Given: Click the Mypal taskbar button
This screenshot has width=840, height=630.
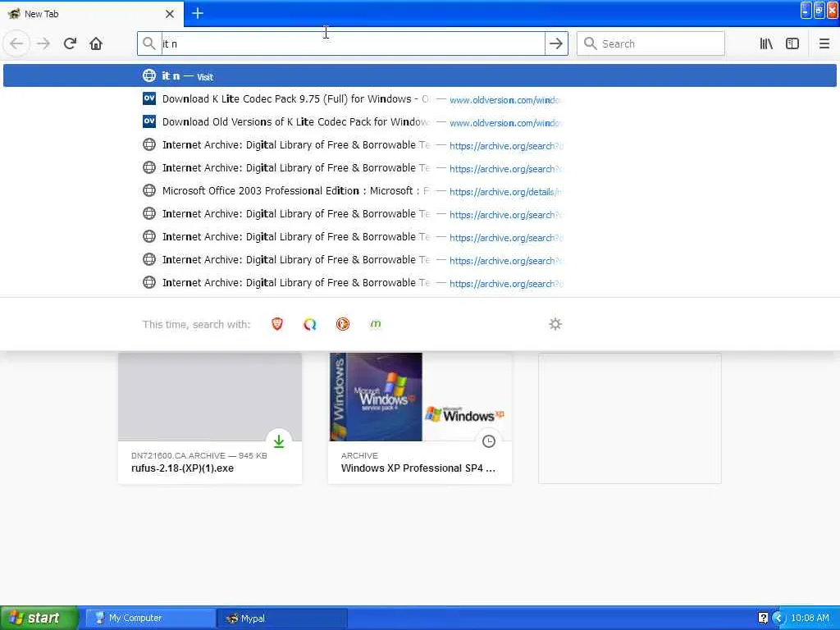Looking at the screenshot, I should click(x=282, y=618).
